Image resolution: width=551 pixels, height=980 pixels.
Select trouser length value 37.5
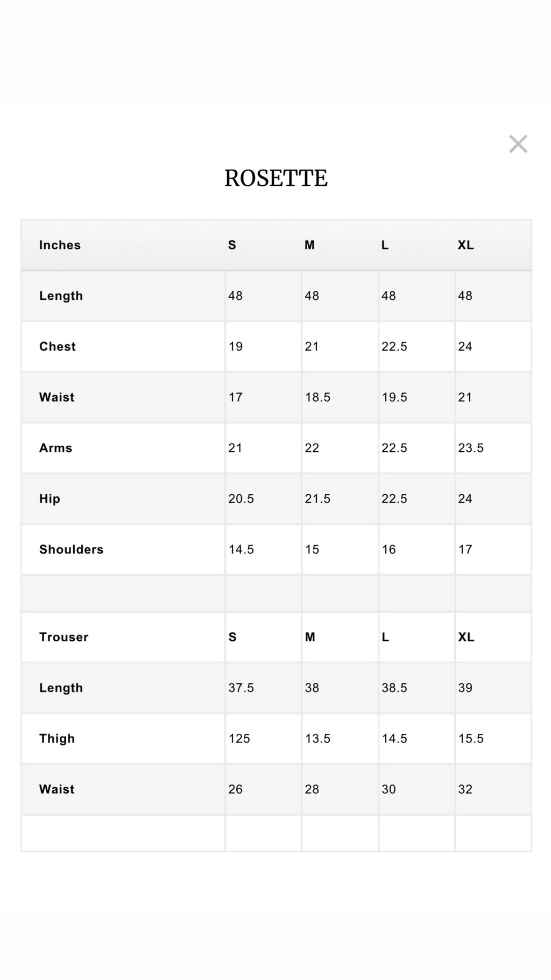[241, 688]
